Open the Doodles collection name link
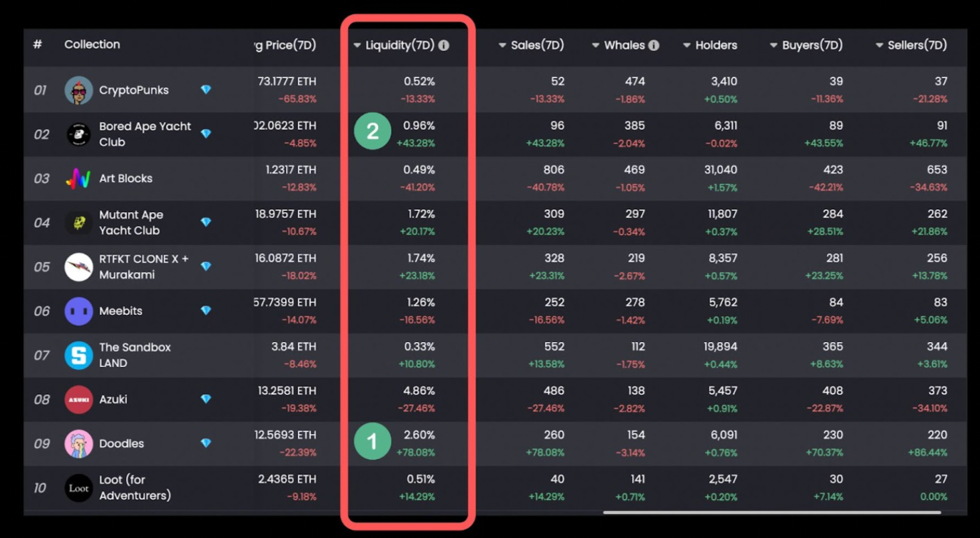The width and height of the screenshot is (980, 538). coord(122,443)
